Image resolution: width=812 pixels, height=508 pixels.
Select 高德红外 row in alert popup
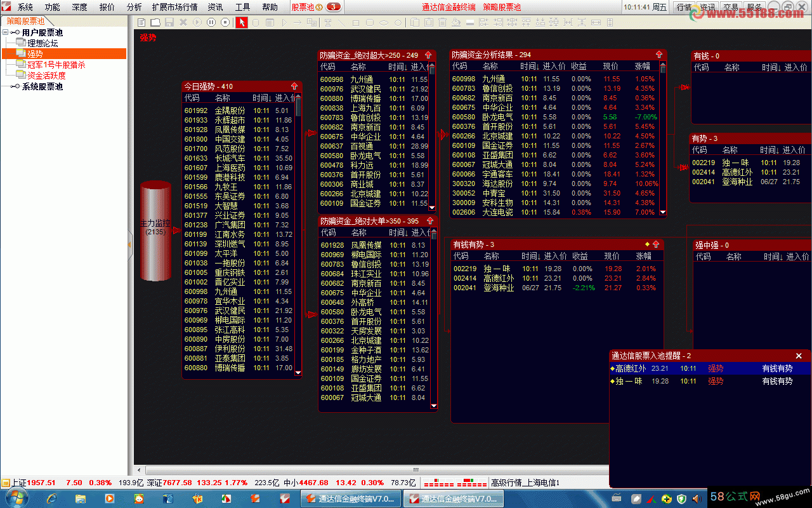pos(710,368)
